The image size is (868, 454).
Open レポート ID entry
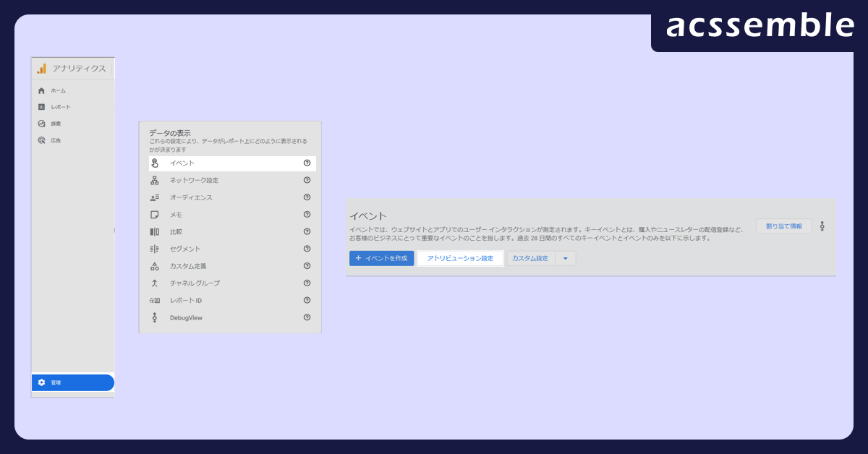coord(185,300)
